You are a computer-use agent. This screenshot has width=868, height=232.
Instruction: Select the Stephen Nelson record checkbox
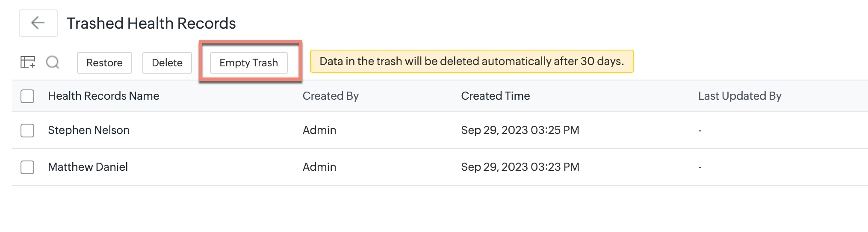[x=27, y=131]
